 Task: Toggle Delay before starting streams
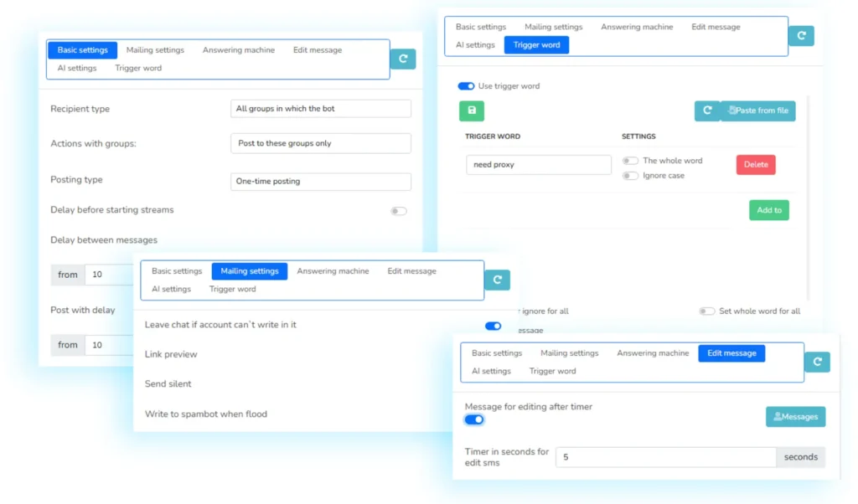click(398, 211)
